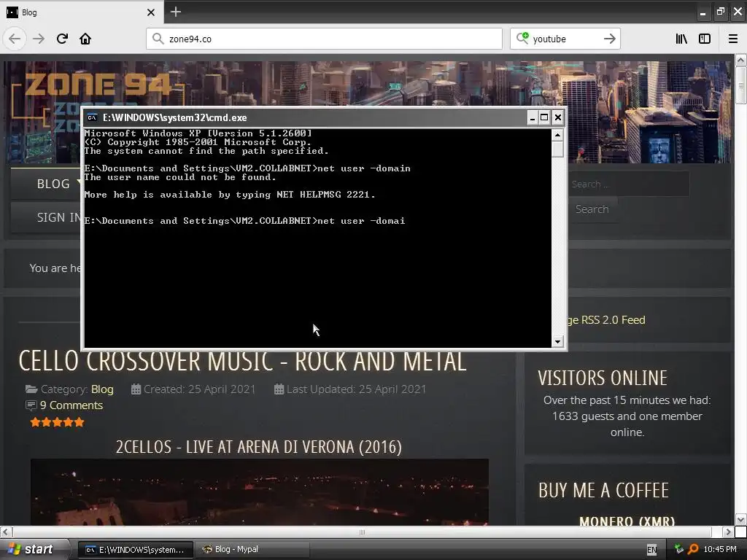The height and width of the screenshot is (560, 747).
Task: Click the VISITORS ONLINE heading
Action: pos(603,378)
